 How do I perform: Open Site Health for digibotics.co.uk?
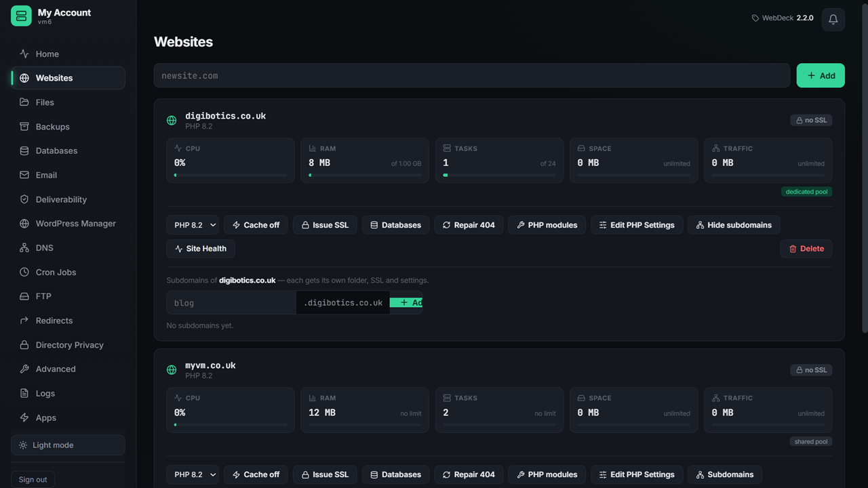201,249
